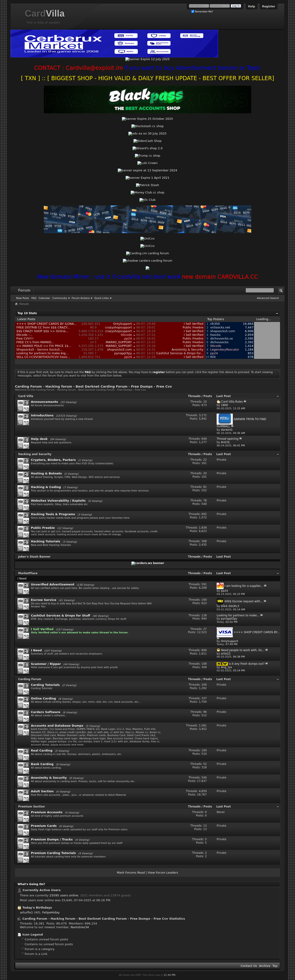Click the forum search input field
This screenshot has height=980, width=295.
[x=260, y=290]
